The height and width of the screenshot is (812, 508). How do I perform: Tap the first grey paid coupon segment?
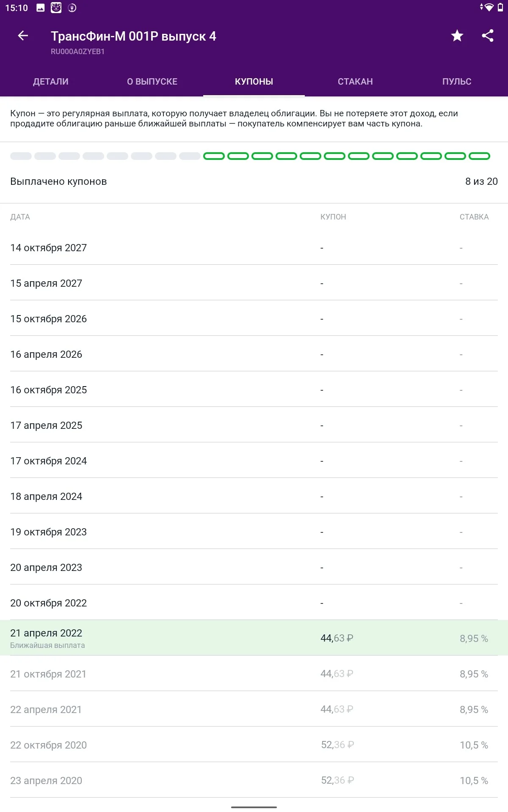click(21, 156)
